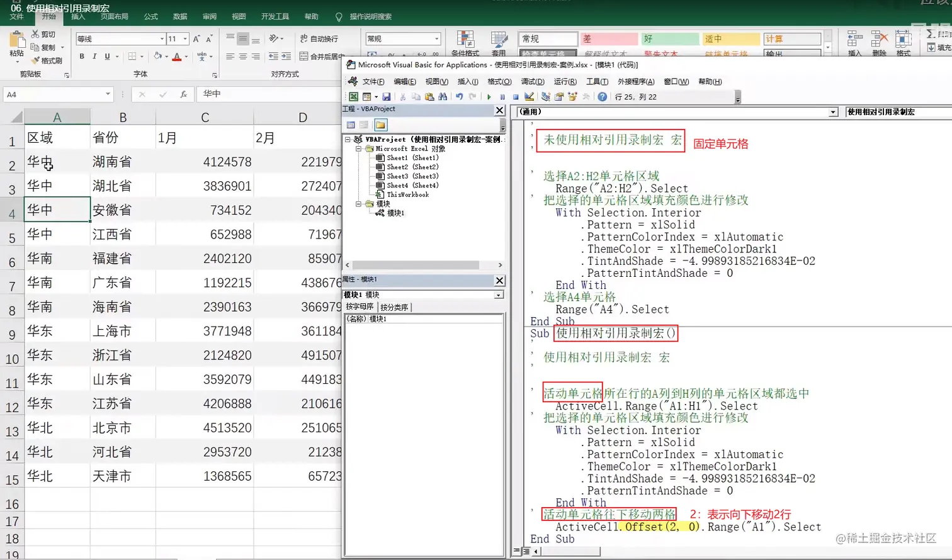
Task: Click the fill color paint bucket icon
Action: [158, 57]
